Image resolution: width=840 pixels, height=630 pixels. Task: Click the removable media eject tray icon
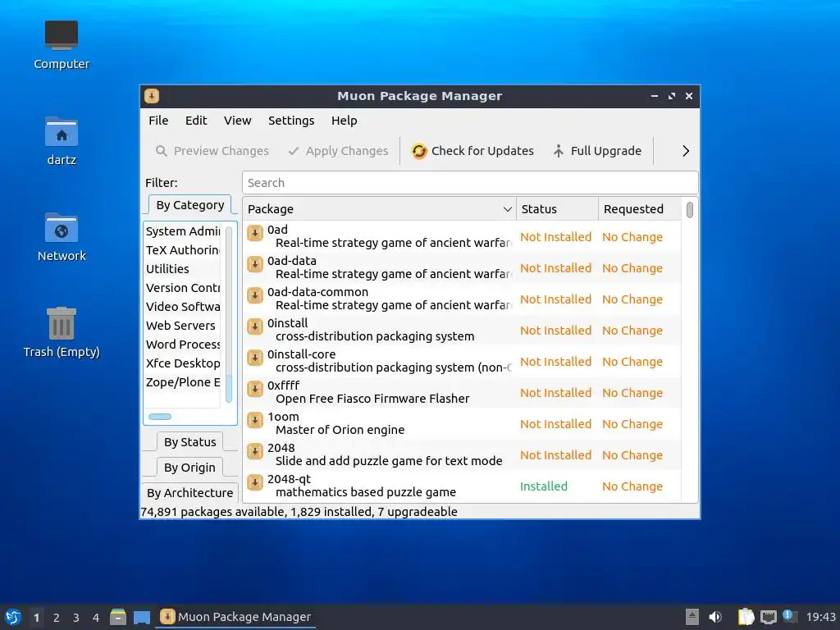point(692,617)
